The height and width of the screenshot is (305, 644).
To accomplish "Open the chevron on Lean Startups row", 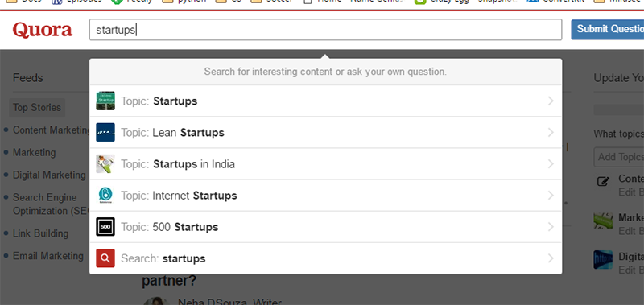I will click(551, 132).
